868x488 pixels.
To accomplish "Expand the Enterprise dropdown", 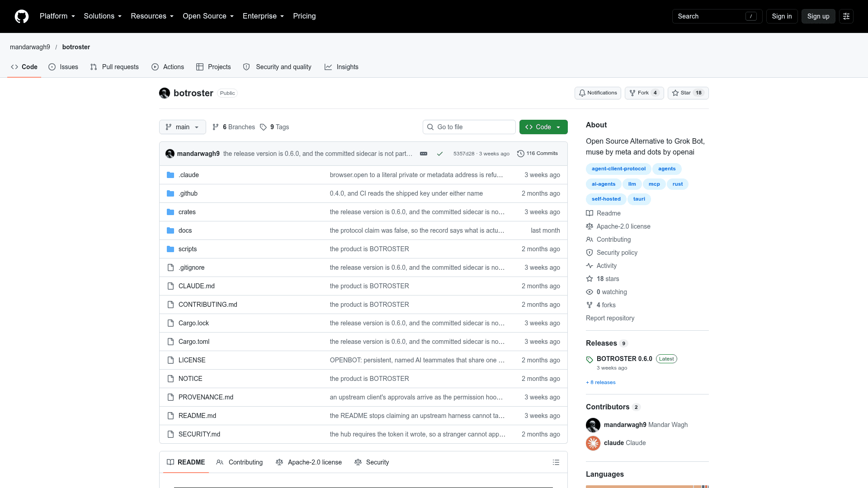I will point(264,16).
